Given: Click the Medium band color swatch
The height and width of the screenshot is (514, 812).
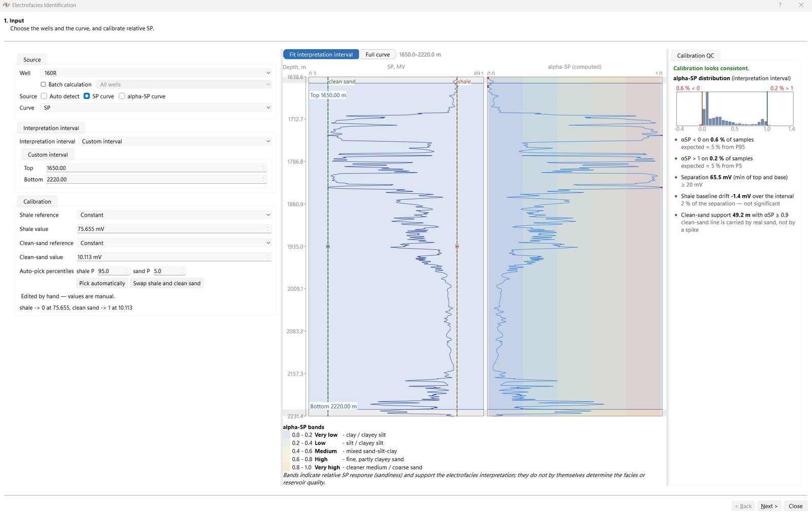Looking at the screenshot, I should coord(287,451).
